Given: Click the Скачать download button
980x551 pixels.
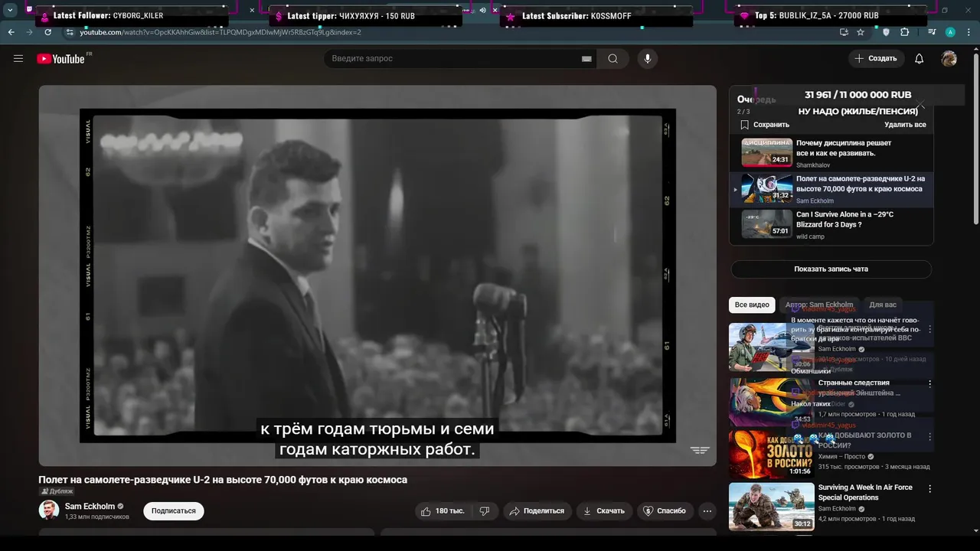Looking at the screenshot, I should pos(603,510).
